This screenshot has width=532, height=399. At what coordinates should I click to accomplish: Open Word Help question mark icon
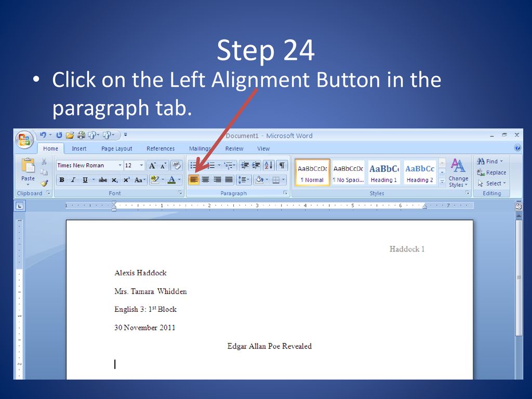pos(517,148)
